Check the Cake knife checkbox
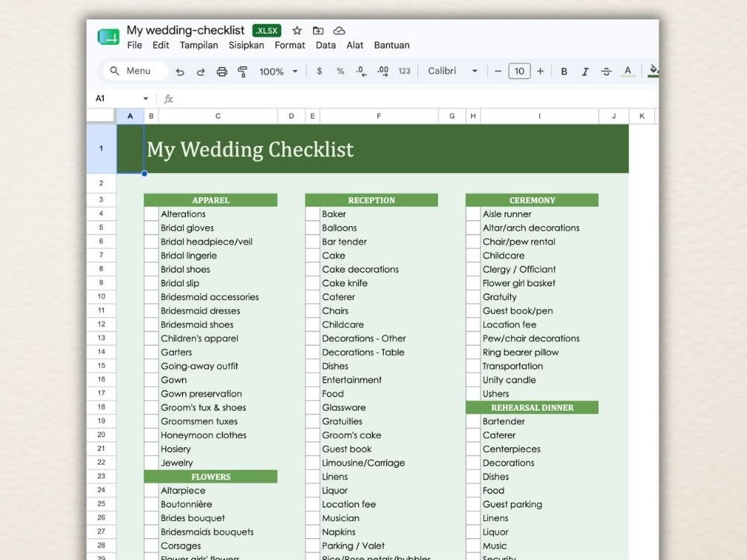The width and height of the screenshot is (747, 560). (312, 283)
